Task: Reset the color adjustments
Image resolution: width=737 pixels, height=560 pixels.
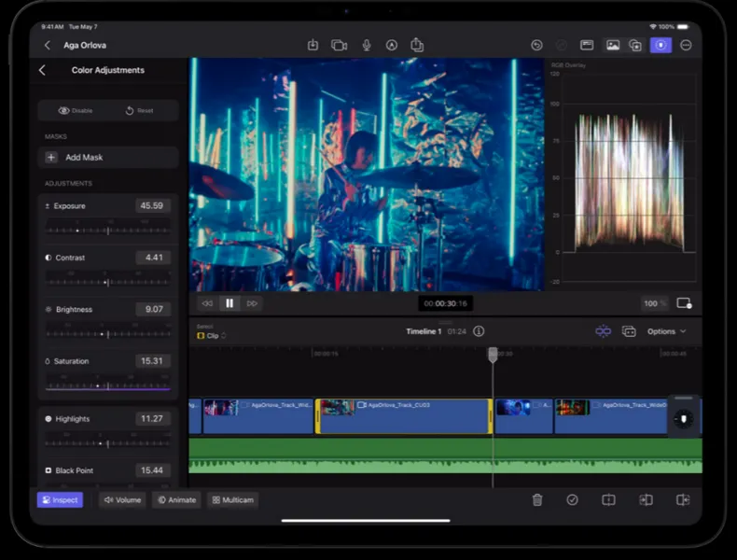Action: click(139, 110)
